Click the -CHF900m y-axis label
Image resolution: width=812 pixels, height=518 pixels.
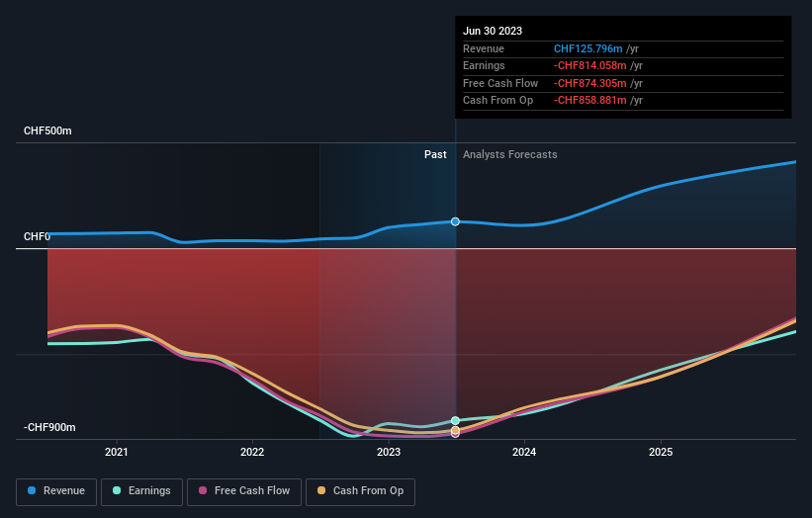point(49,427)
